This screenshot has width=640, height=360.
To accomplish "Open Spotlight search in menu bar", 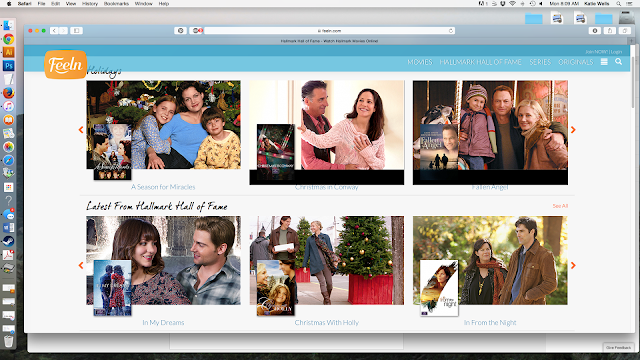I will point(619,3).
